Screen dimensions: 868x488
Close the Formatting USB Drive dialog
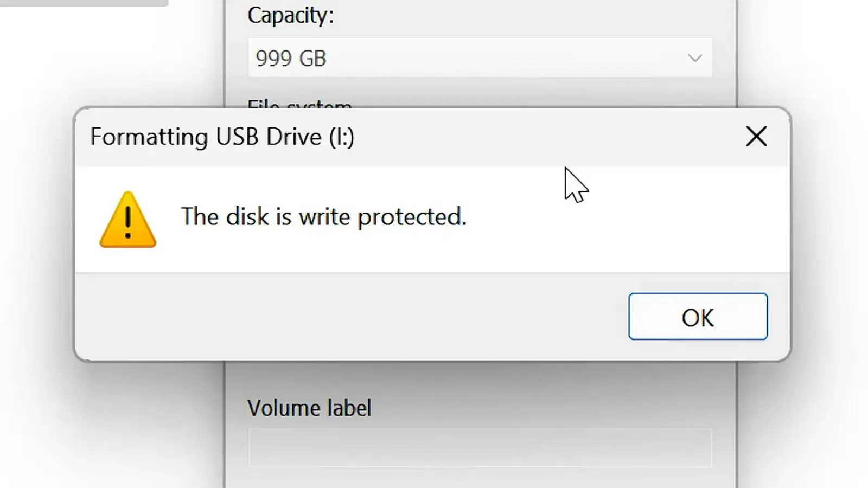(x=756, y=137)
